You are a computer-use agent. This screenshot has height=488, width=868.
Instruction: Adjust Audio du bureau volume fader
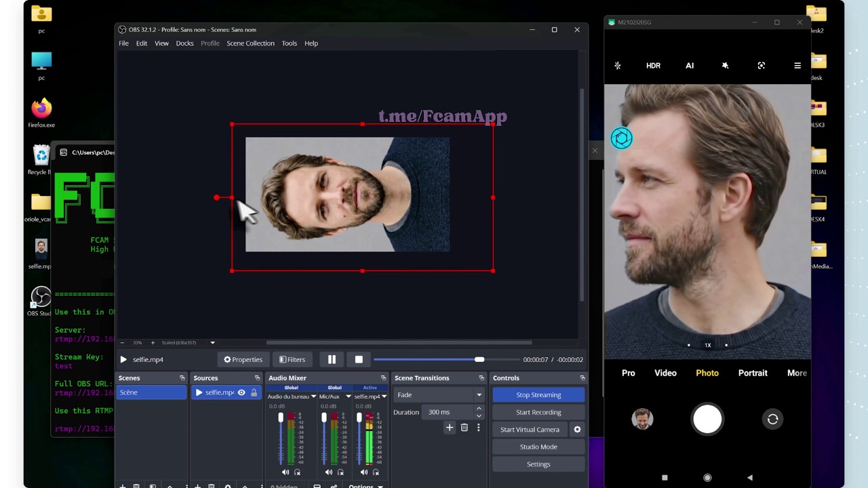click(x=281, y=418)
